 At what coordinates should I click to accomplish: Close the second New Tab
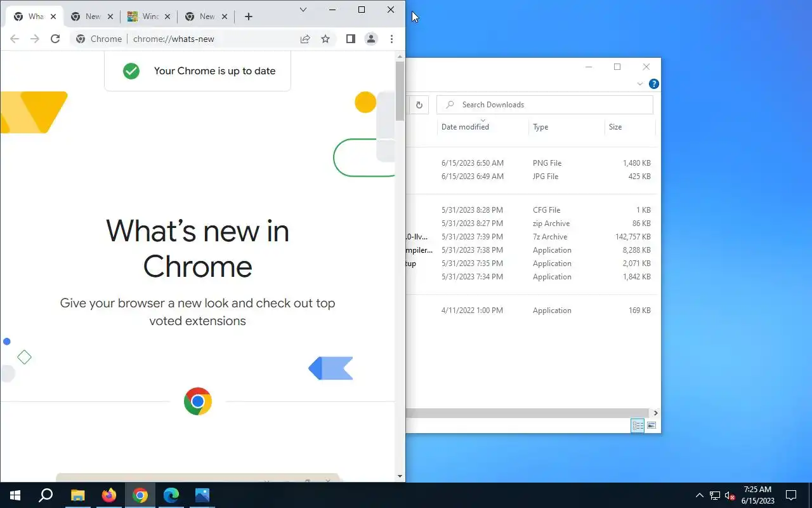click(x=110, y=17)
